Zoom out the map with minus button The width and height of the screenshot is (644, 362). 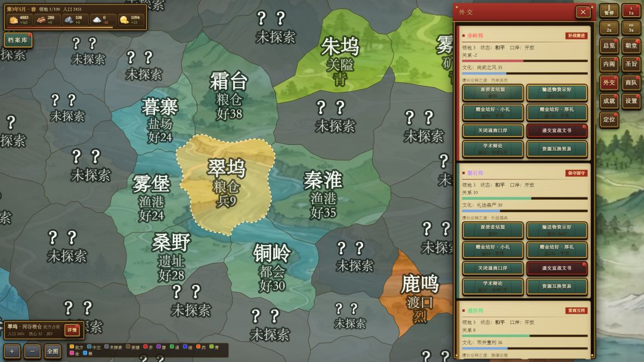[32, 351]
